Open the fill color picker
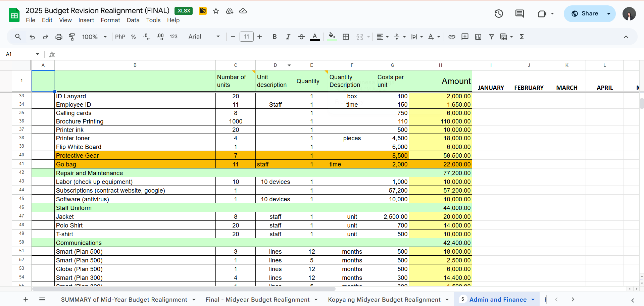The height and width of the screenshot is (306, 644). point(332,37)
